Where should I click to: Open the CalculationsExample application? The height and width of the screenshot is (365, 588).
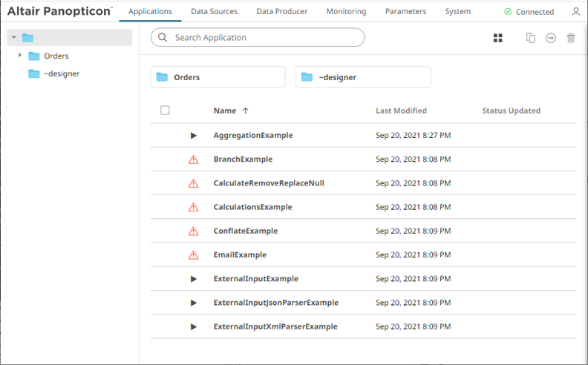(x=252, y=207)
